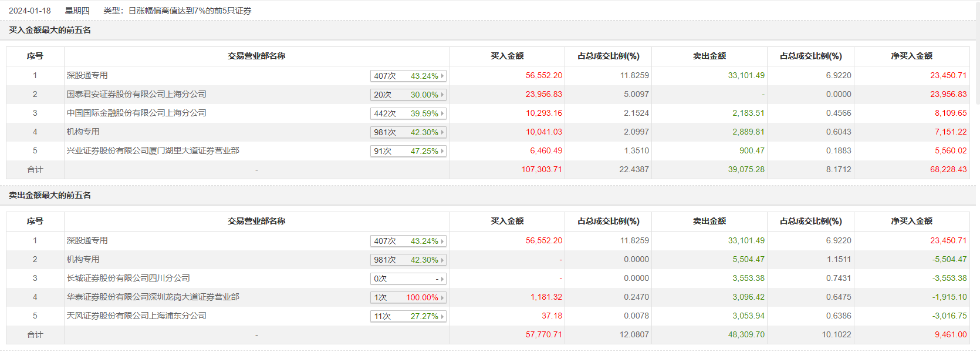Viewport: 980px width, 352px height.
Task: Click 净买入金额 header in the 买入金额最大的前五名 table
Action: (x=911, y=56)
